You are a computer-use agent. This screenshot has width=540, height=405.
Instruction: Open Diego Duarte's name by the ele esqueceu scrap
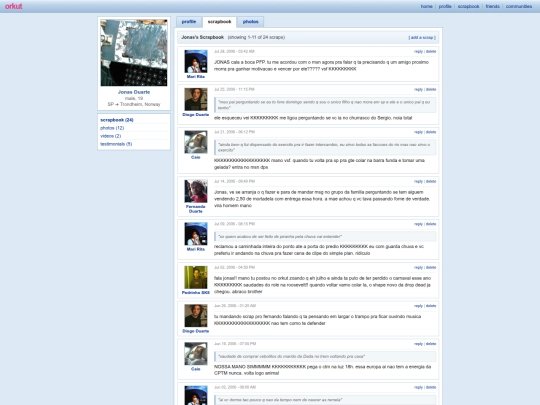click(196, 114)
